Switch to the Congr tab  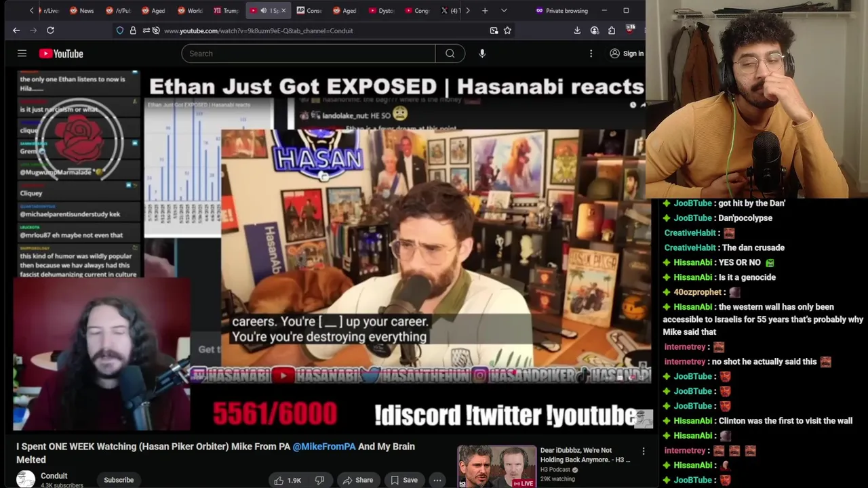(416, 11)
